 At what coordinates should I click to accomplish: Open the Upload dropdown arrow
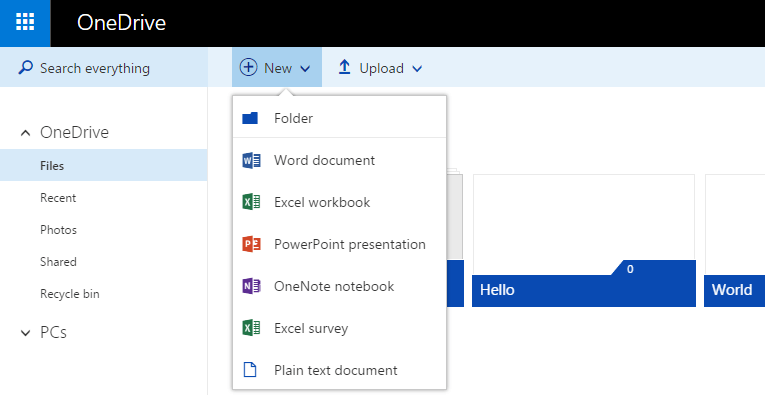[417, 69]
